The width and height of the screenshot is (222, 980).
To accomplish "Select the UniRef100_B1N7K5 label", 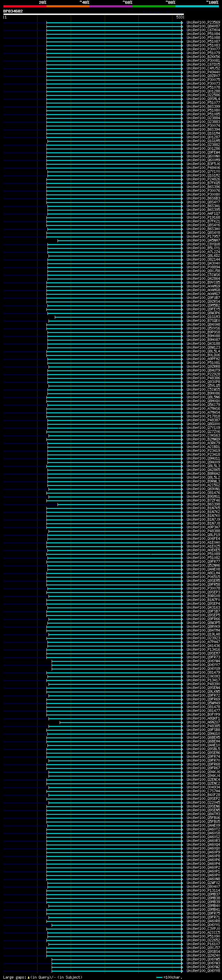I will coord(203,508).
